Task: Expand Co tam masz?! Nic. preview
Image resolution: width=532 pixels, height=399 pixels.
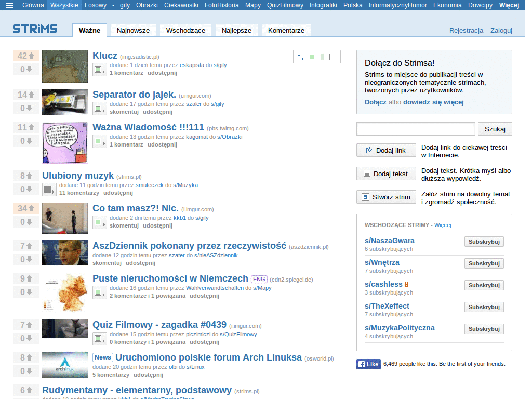Action: tap(100, 222)
